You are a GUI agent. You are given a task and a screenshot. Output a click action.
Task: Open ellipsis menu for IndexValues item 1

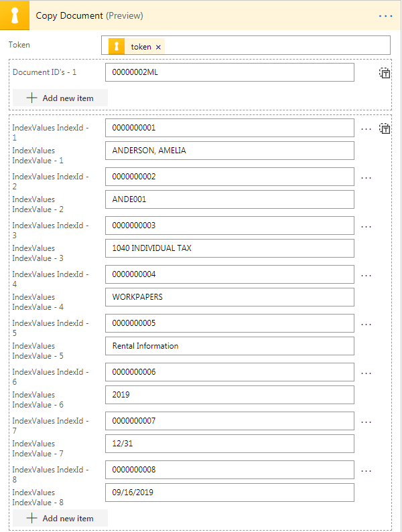[366, 128]
